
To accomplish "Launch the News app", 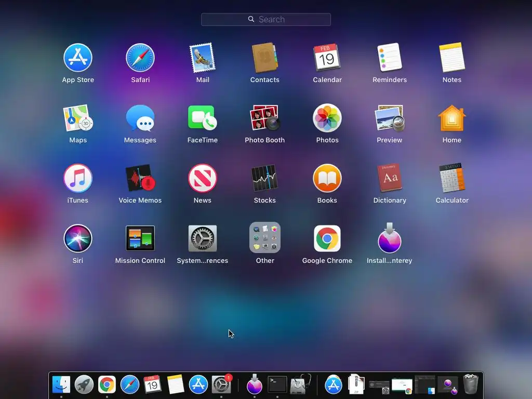I will pyautogui.click(x=203, y=179).
